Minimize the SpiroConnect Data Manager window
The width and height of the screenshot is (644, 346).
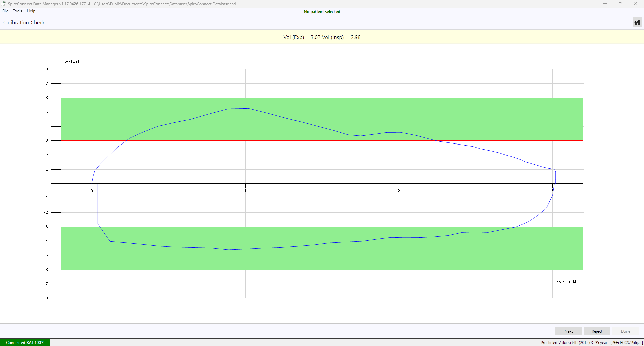tap(605, 4)
